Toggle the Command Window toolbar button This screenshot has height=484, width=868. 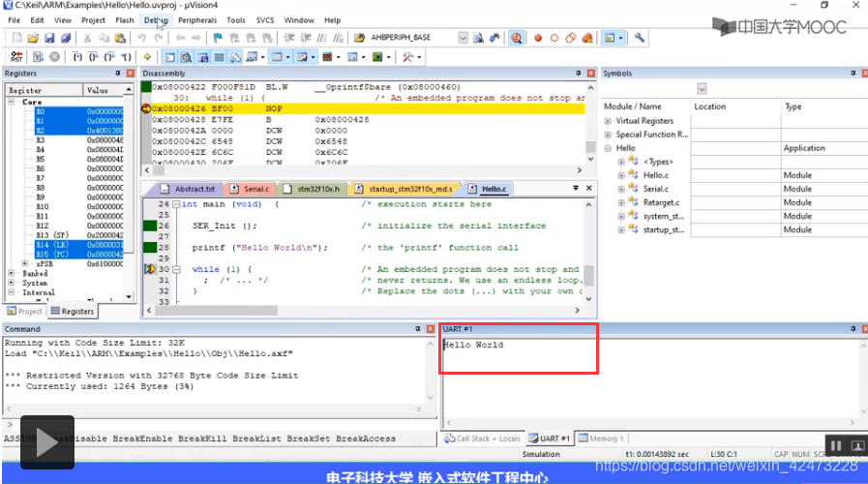(x=170, y=57)
